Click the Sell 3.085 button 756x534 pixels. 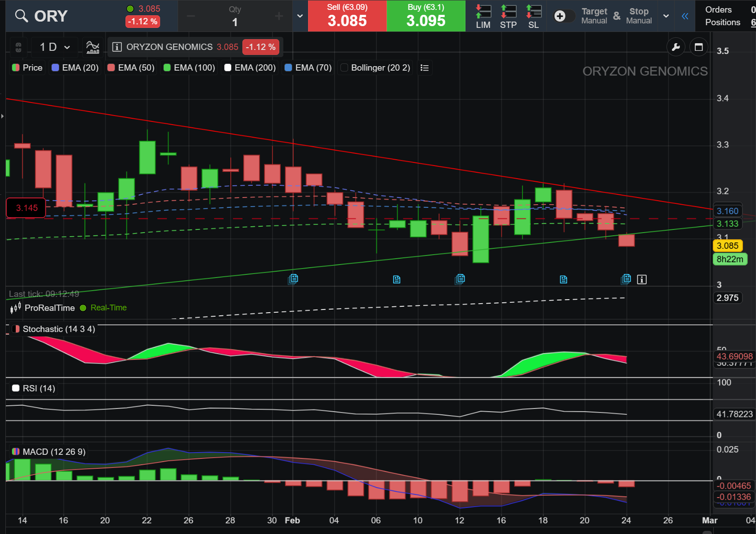(347, 16)
